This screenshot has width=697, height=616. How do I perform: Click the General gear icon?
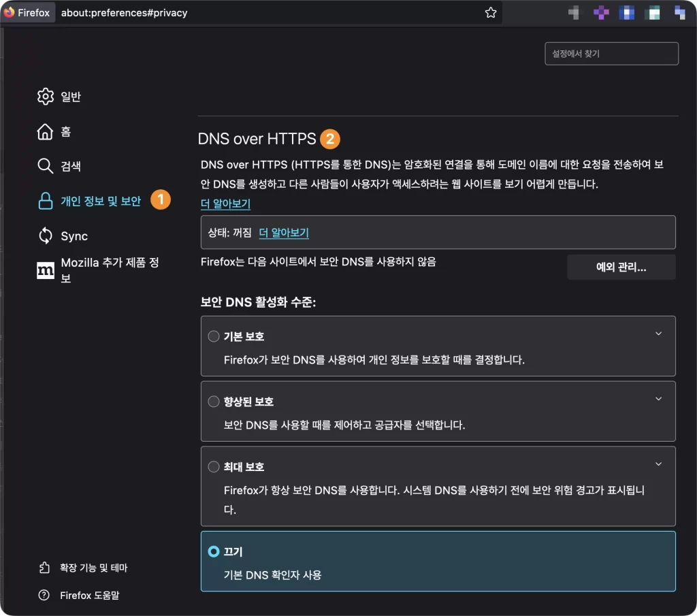pos(46,97)
